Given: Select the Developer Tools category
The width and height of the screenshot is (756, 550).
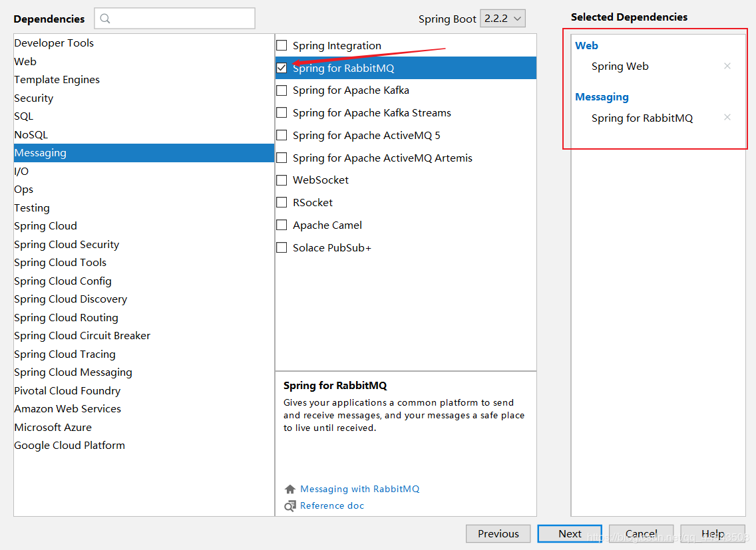Looking at the screenshot, I should click(x=144, y=43).
